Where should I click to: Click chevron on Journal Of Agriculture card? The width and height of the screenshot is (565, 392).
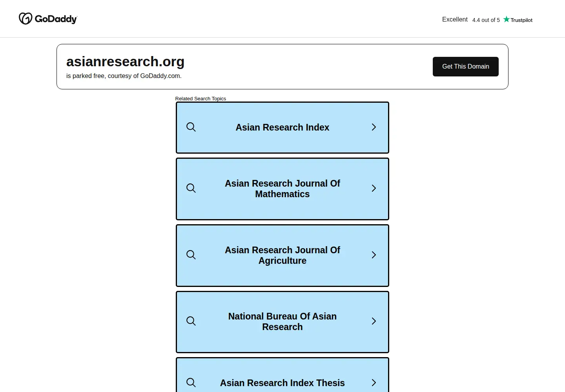[x=374, y=255]
